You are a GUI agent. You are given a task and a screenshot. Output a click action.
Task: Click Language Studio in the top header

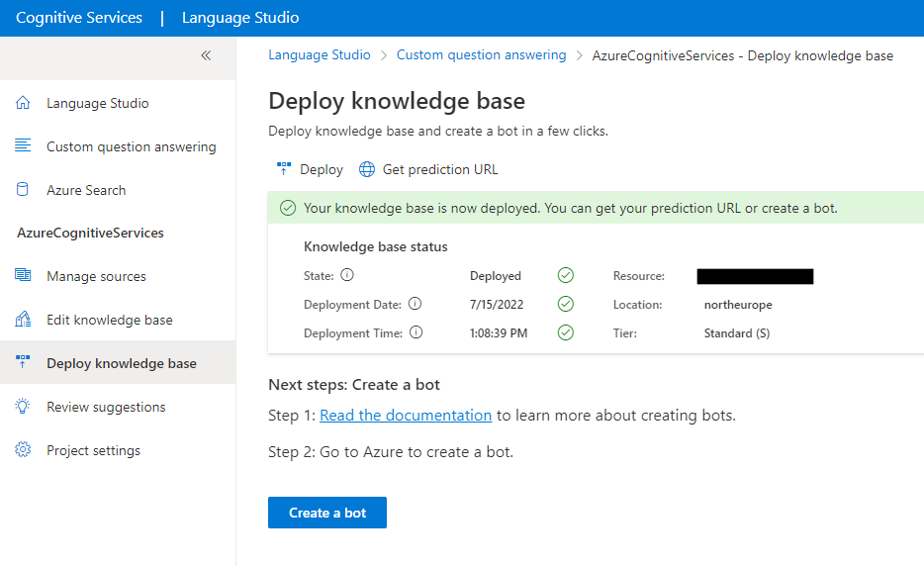[240, 18]
